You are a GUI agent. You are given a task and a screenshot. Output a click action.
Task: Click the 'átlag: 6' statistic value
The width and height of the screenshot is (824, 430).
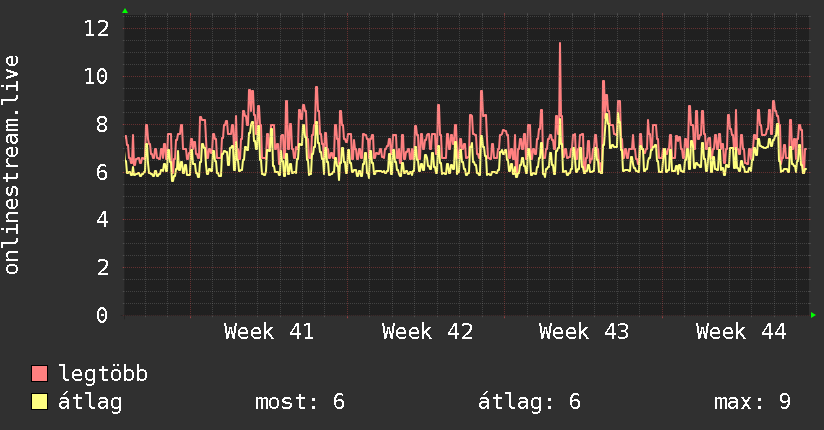(x=529, y=402)
